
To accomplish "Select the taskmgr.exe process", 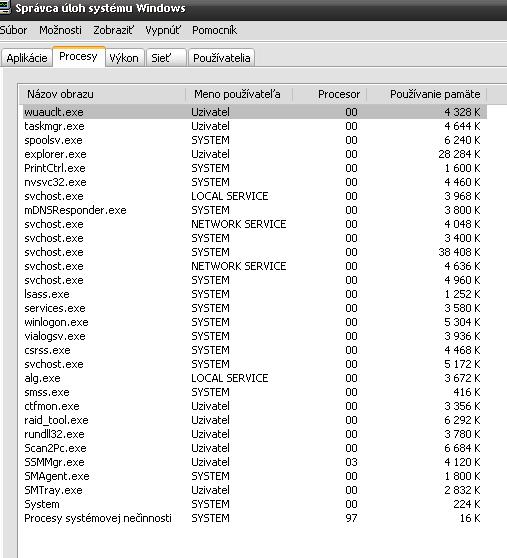I will point(254,126).
